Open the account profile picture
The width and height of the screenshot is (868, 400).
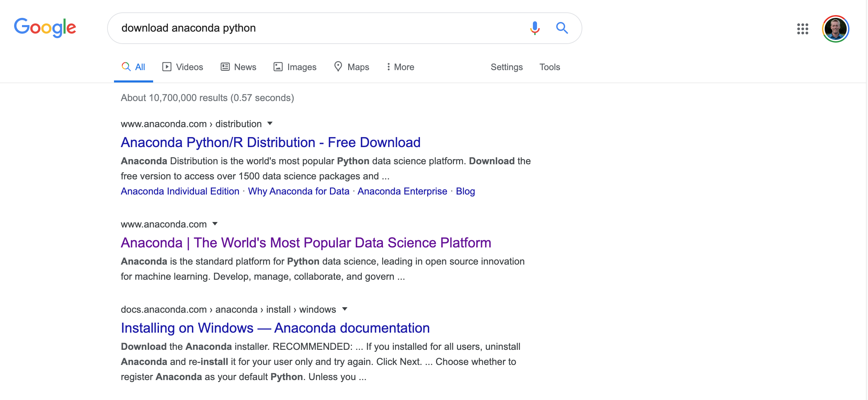(x=835, y=29)
